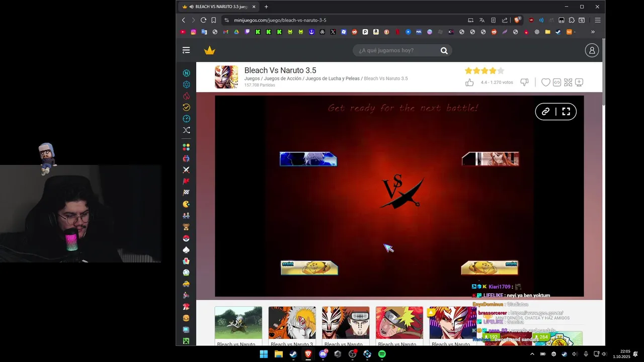The width and height of the screenshot is (644, 362).
Task: Select left player character portrait in game
Action: pyautogui.click(x=308, y=159)
